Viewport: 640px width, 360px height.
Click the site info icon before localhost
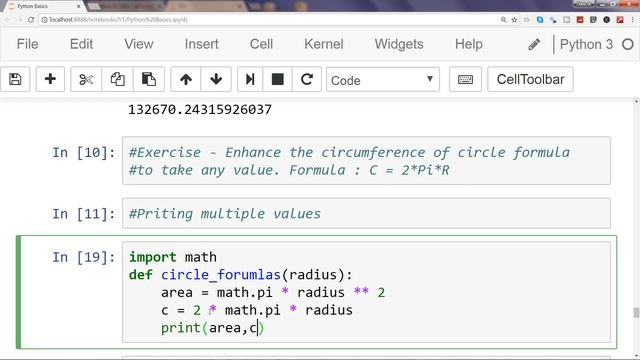pyautogui.click(x=44, y=20)
